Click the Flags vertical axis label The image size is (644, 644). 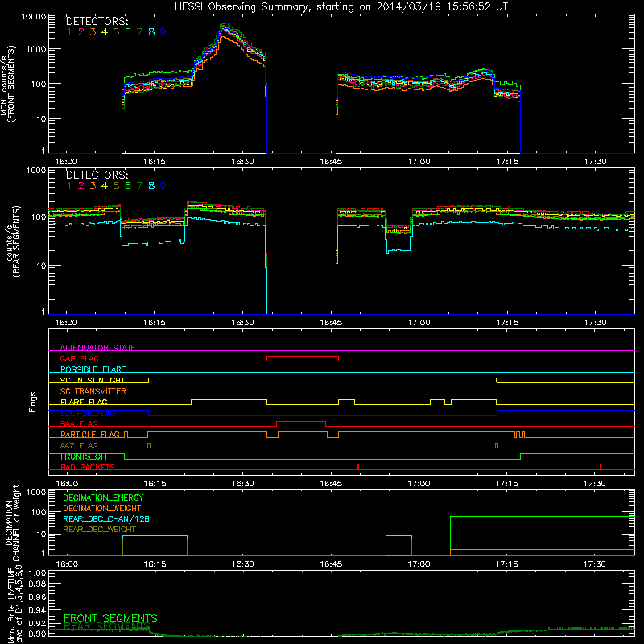(33, 402)
